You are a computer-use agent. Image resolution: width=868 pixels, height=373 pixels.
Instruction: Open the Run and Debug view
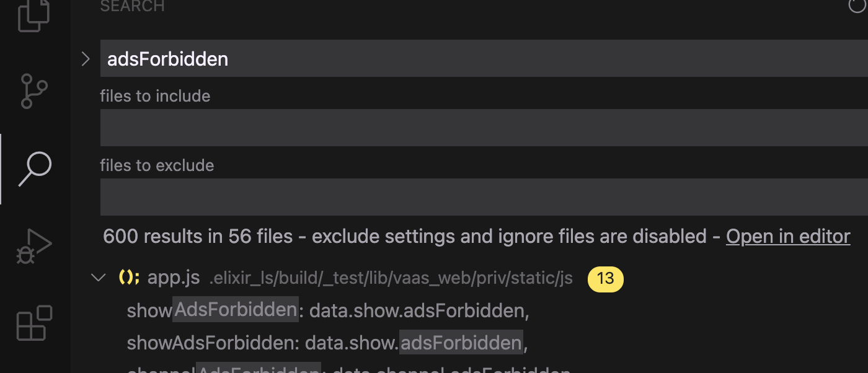pos(34,245)
